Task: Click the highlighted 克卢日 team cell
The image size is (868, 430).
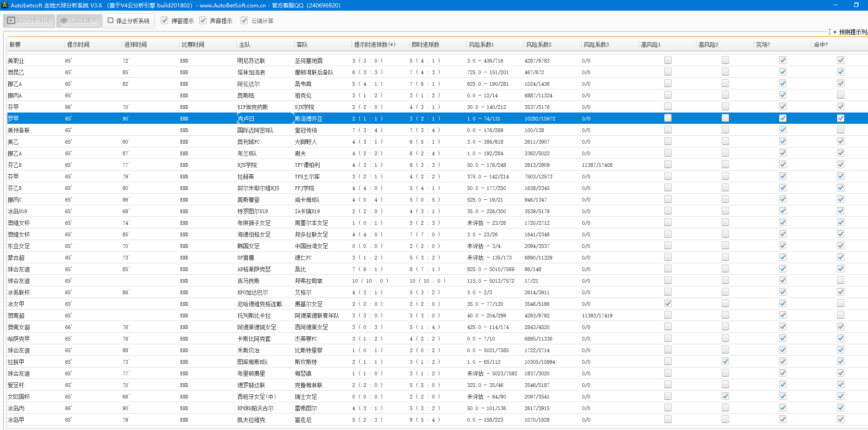Action: [246, 119]
